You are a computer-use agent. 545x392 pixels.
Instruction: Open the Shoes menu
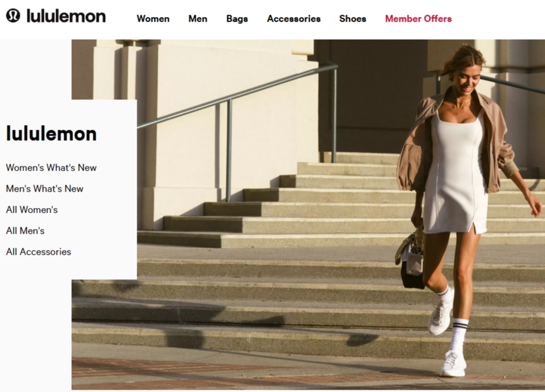[353, 19]
